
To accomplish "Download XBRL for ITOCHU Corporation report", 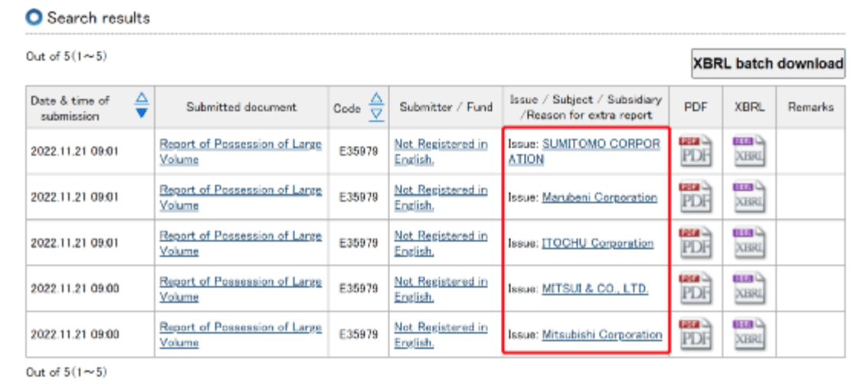I will point(749,242).
